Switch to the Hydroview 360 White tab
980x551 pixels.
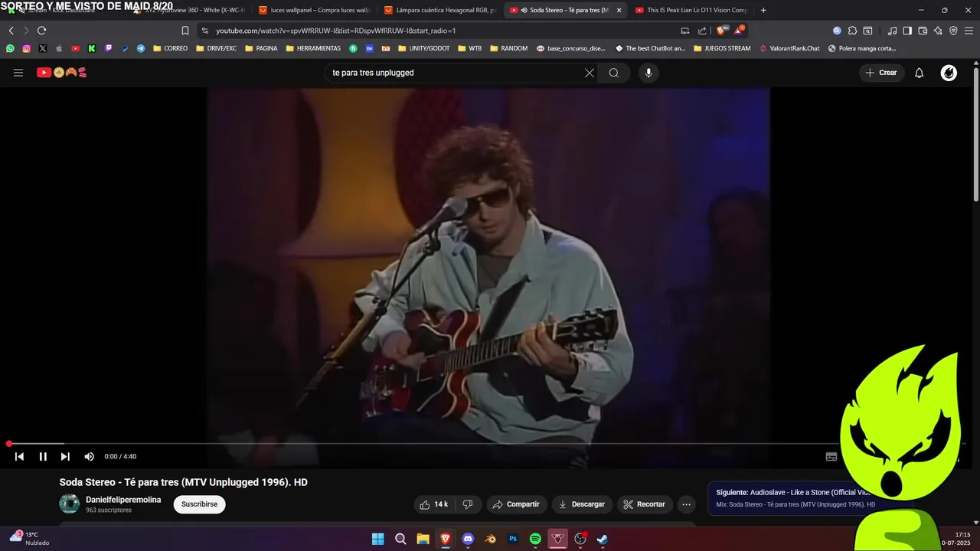tap(188, 10)
